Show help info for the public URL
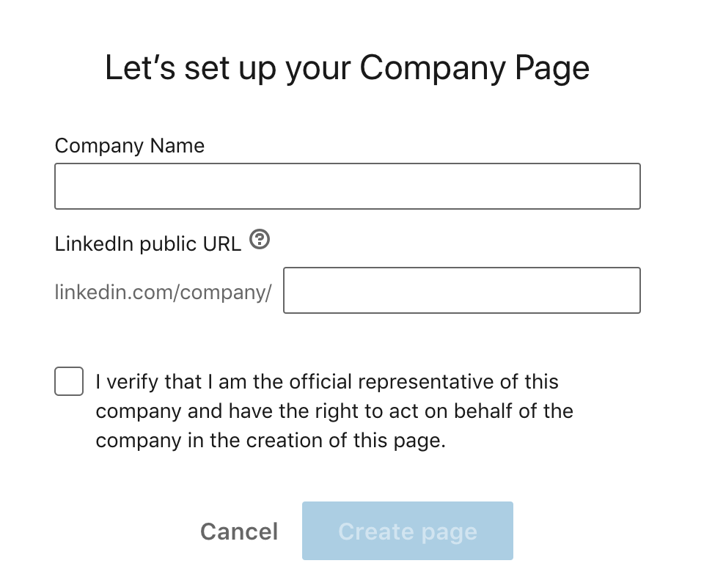This screenshot has height=588, width=726. pyautogui.click(x=260, y=240)
